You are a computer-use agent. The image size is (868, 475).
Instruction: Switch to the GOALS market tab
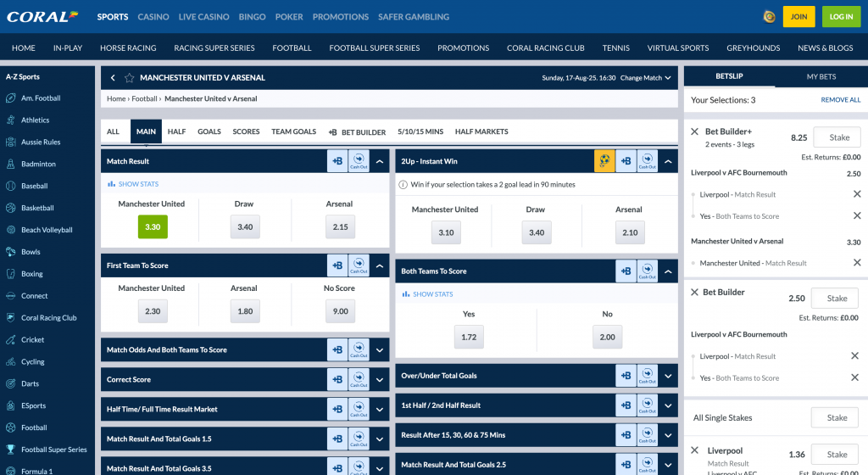[x=209, y=131]
